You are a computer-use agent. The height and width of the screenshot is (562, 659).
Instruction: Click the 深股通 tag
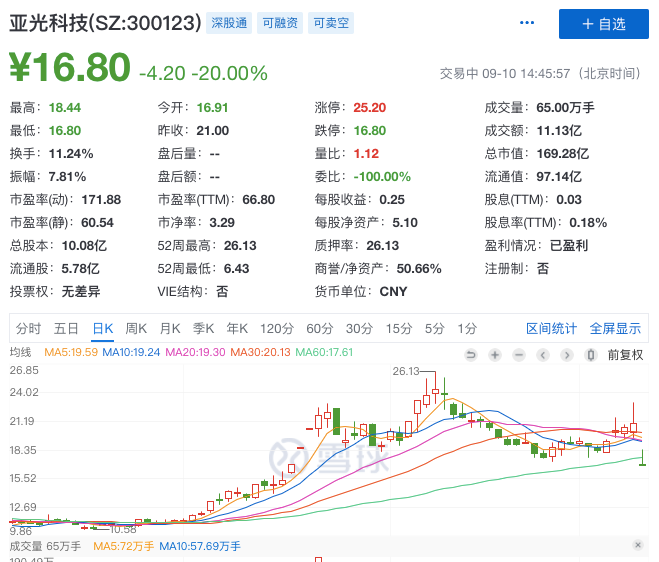tap(229, 23)
